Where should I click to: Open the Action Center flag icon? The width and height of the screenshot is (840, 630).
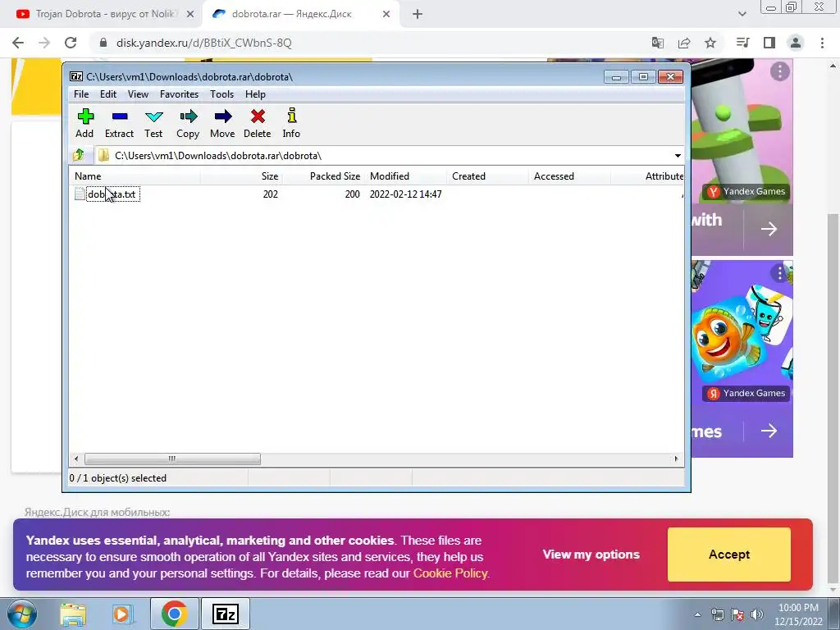click(737, 614)
